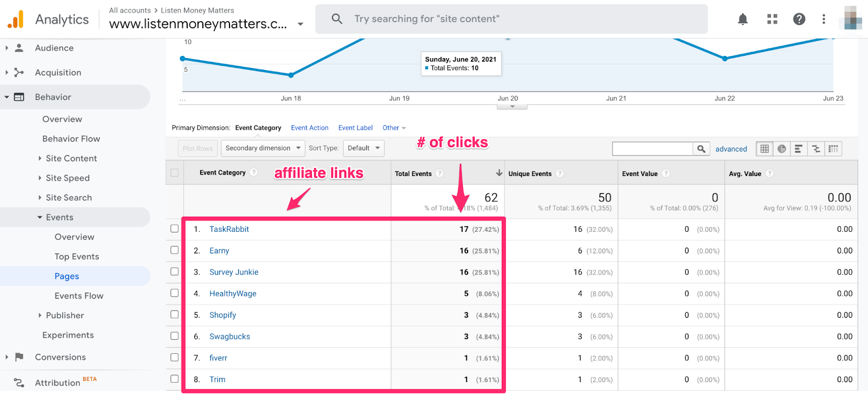
Task: Switch to Pivot view icon
Action: (833, 149)
